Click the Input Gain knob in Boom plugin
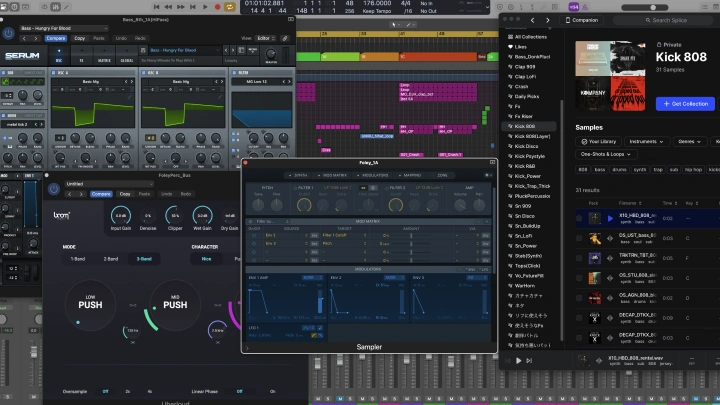The height and width of the screenshot is (405, 720). tap(121, 216)
